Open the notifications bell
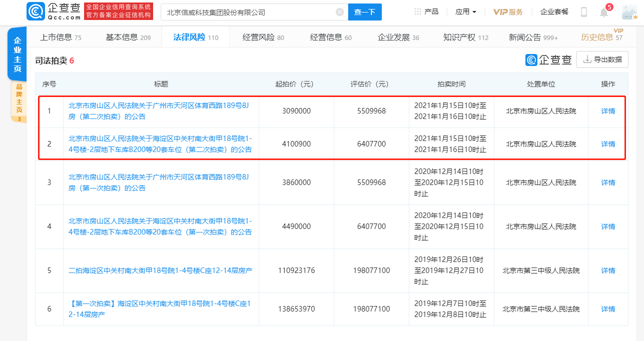The height and width of the screenshot is (341, 644). [604, 12]
